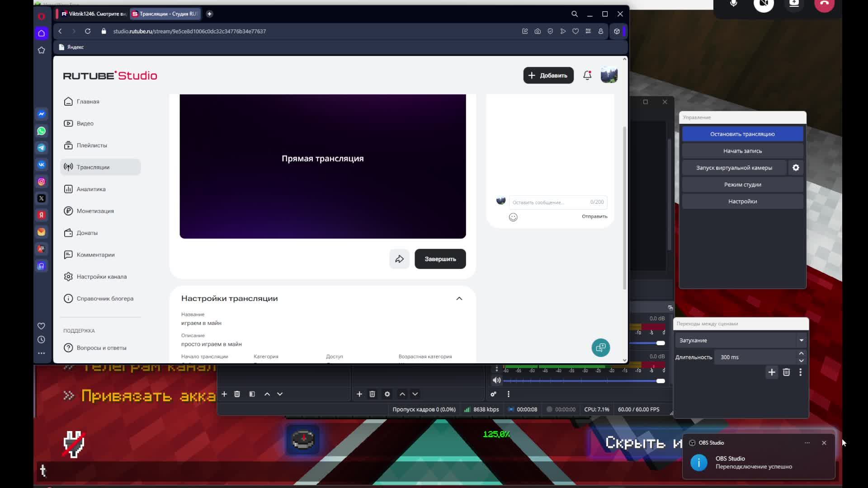Image resolution: width=868 pixels, height=488 pixels.
Task: Open Аналитика in the left menu
Action: point(91,189)
